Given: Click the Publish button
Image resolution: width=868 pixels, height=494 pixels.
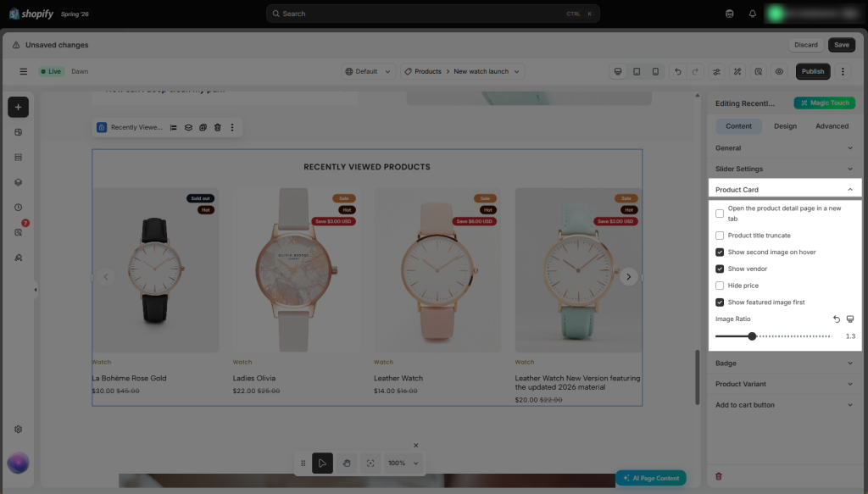Looking at the screenshot, I should pos(813,71).
